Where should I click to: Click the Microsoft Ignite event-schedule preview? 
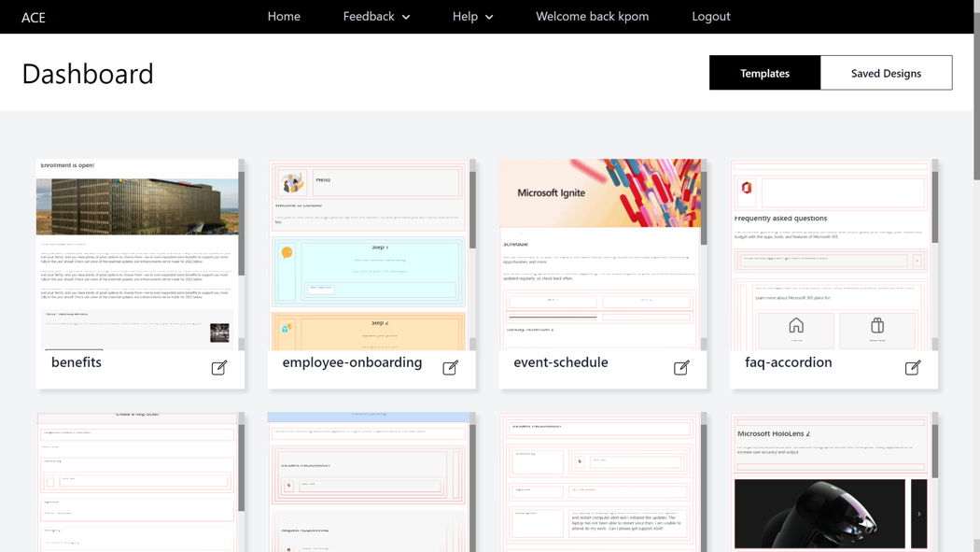pyautogui.click(x=600, y=252)
